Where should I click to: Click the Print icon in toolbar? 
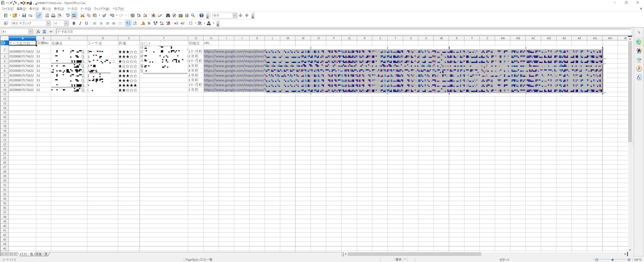(53, 15)
